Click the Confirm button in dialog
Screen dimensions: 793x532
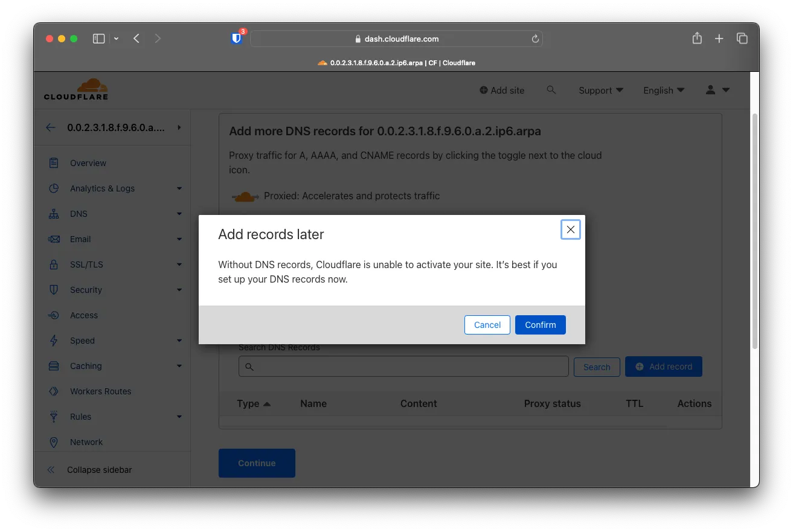(x=540, y=325)
